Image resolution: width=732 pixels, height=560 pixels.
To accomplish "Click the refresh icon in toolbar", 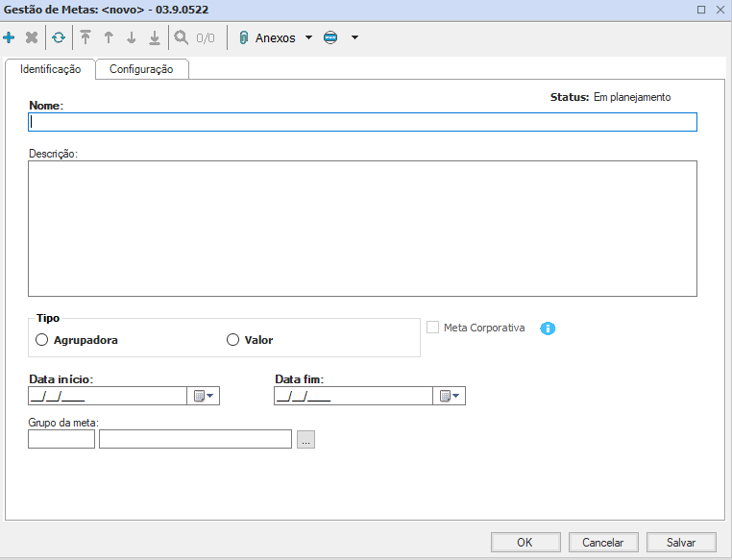I will point(59,38).
